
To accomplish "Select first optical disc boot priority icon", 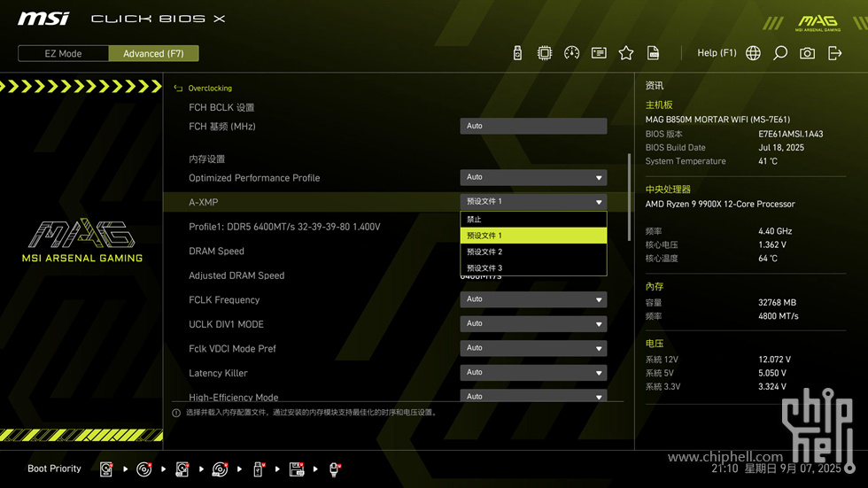I will coord(143,469).
